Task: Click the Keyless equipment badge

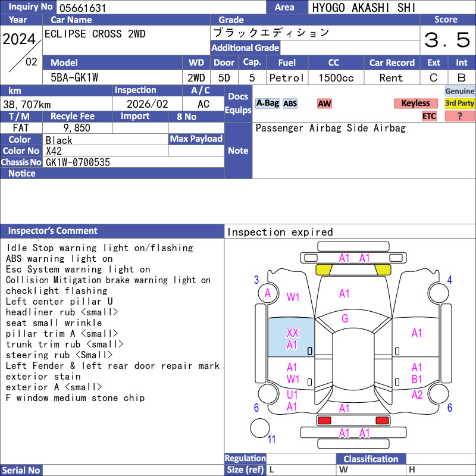Action: [415, 104]
